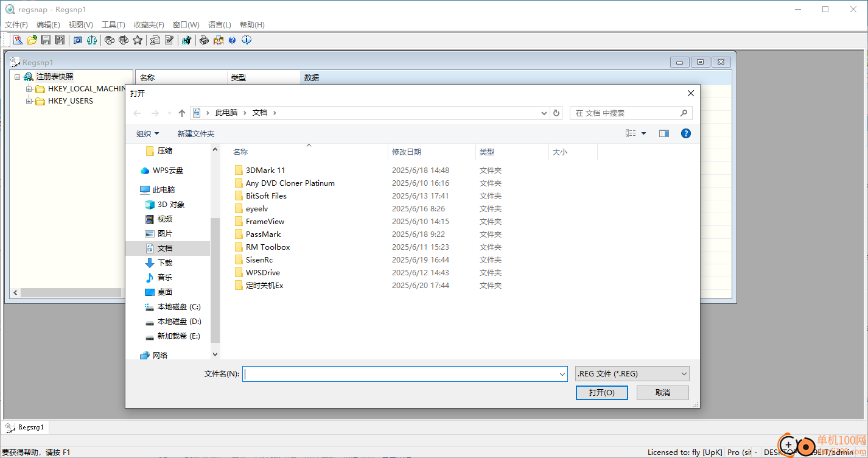Screen dimensions: 868x458
Task: Click the pencil edit toolbar icon
Action: [169, 40]
